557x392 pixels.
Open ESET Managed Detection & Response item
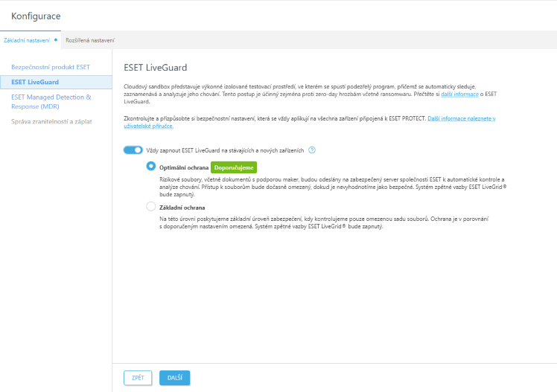pyautogui.click(x=51, y=101)
